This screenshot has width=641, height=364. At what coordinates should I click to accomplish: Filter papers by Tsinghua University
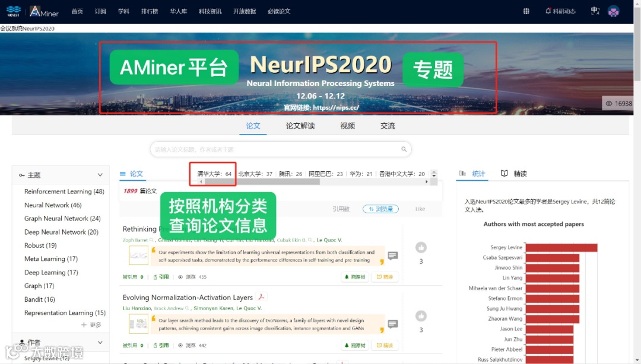click(214, 174)
